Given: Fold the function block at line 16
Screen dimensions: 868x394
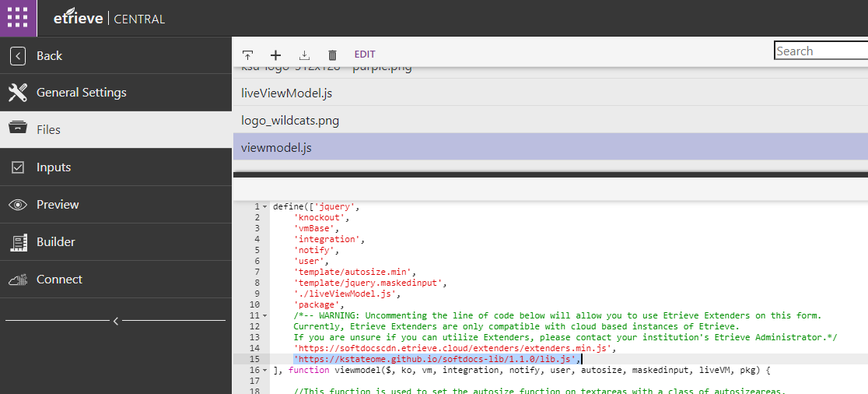Looking at the screenshot, I should pos(264,370).
